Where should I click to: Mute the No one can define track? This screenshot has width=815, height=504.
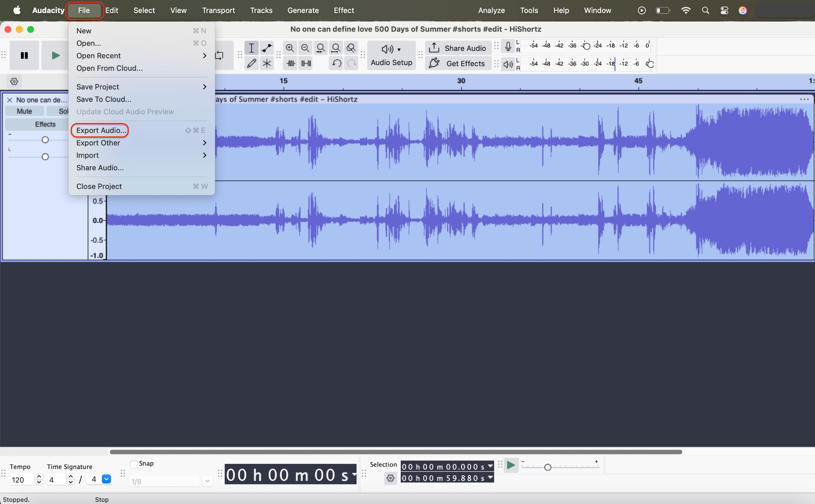(x=24, y=111)
